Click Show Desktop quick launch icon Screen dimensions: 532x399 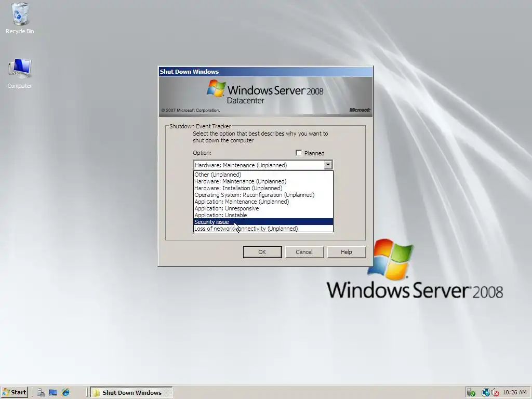(x=53, y=393)
